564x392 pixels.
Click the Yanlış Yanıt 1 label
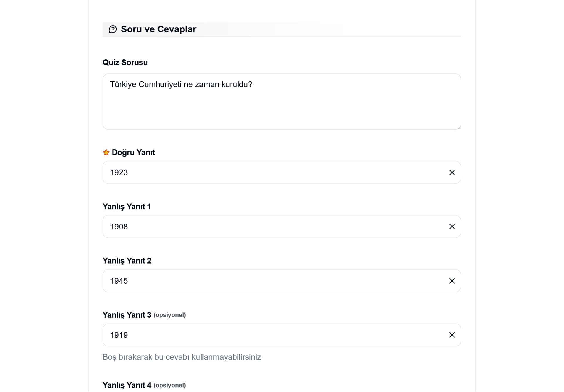point(127,207)
